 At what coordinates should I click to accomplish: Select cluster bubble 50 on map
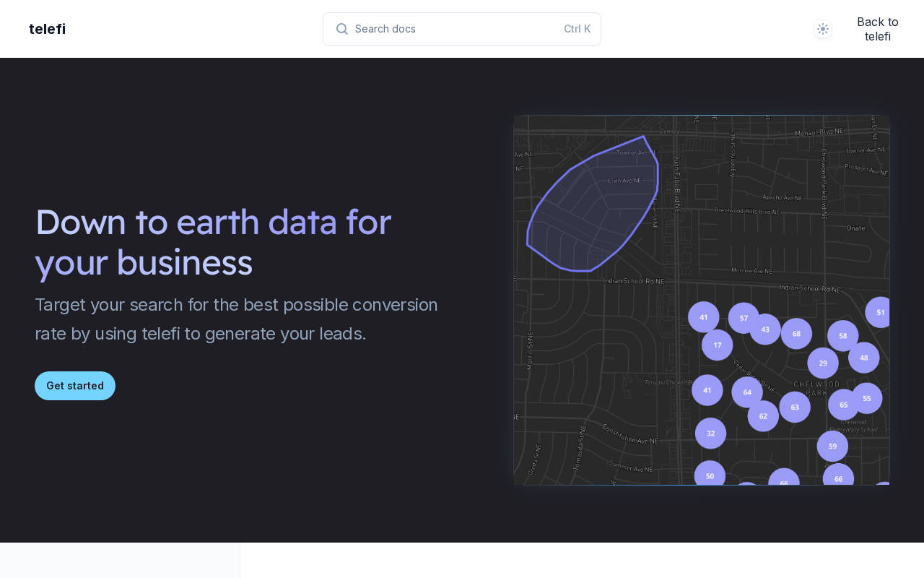710,475
